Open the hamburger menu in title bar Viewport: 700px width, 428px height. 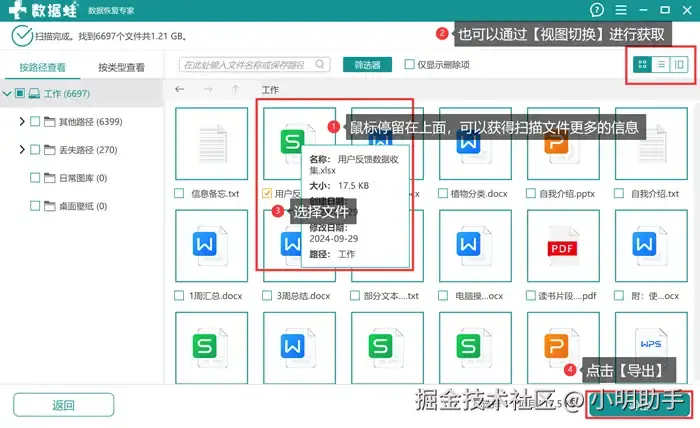point(621,10)
